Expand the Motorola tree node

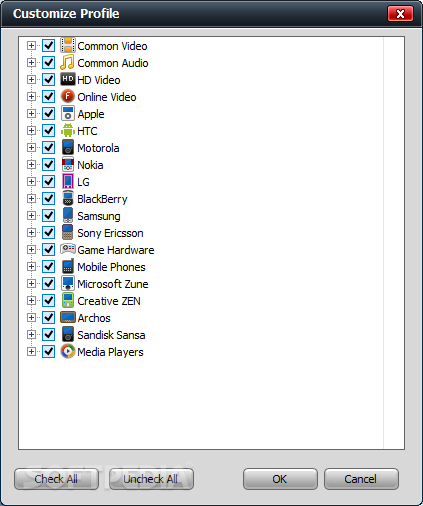(31, 147)
